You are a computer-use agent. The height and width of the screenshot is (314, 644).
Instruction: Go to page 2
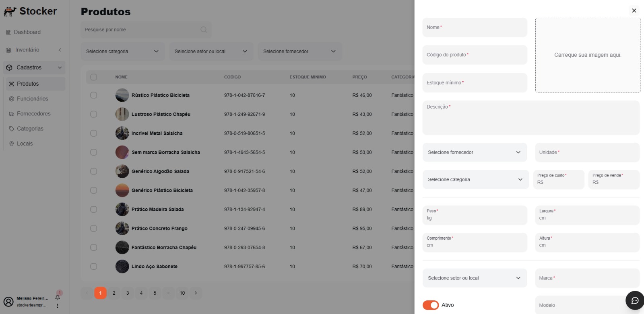point(114,293)
